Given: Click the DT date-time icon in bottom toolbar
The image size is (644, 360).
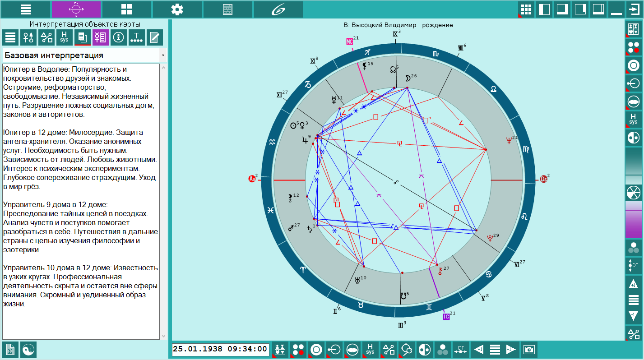Looking at the screenshot, I should coord(461,350).
